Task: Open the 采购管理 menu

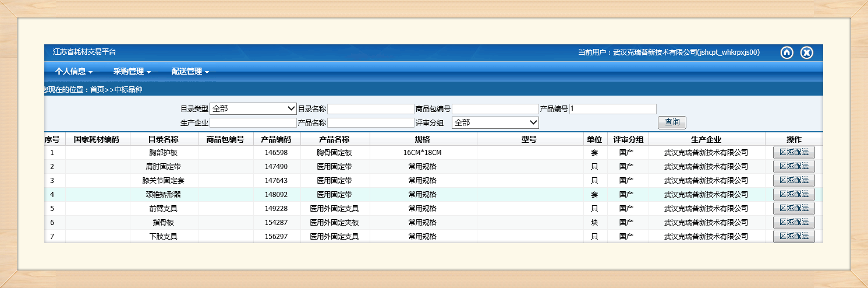Action: [x=132, y=72]
